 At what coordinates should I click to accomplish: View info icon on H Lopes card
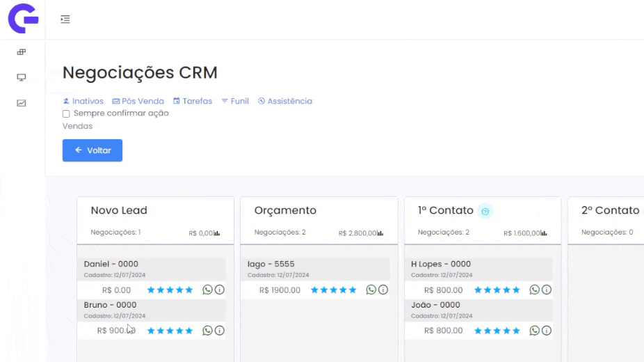547,290
